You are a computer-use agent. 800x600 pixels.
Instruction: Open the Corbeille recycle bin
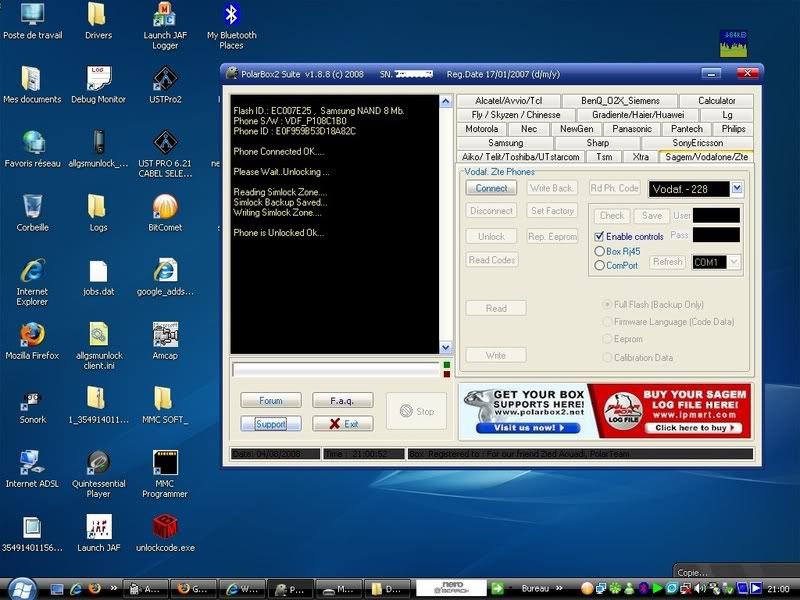(32, 213)
